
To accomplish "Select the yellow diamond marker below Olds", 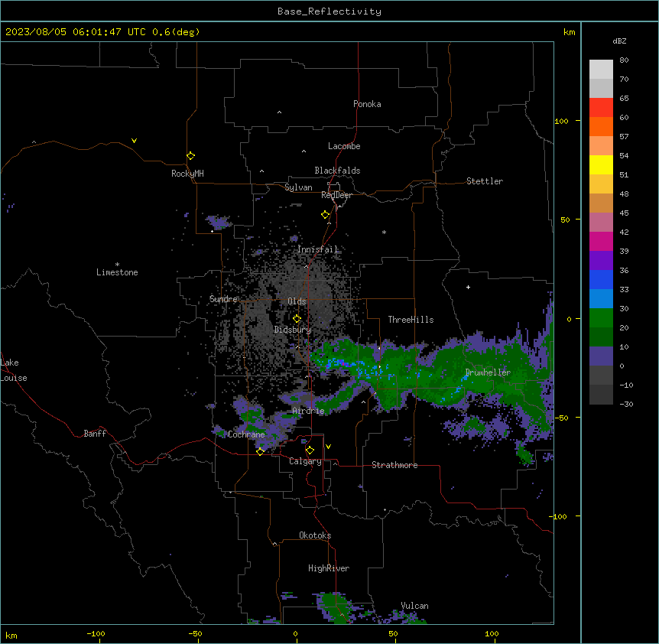I will (297, 319).
